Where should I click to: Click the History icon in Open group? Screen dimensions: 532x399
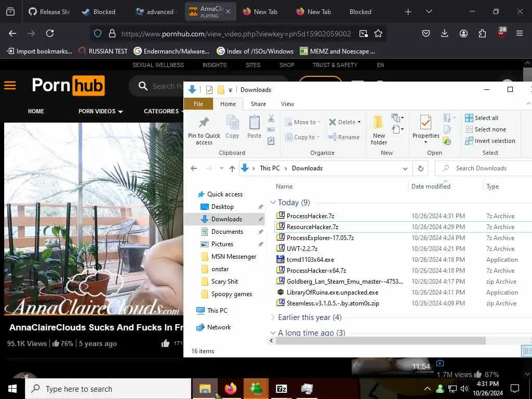[x=447, y=141]
